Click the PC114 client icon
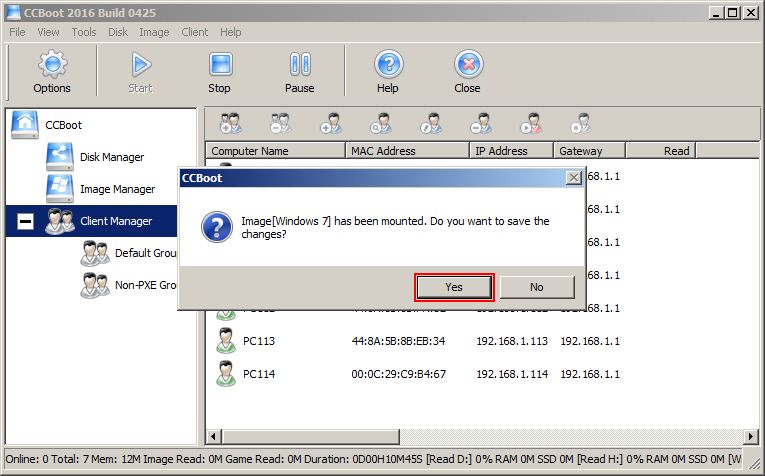This screenshot has width=765, height=476. (225, 374)
